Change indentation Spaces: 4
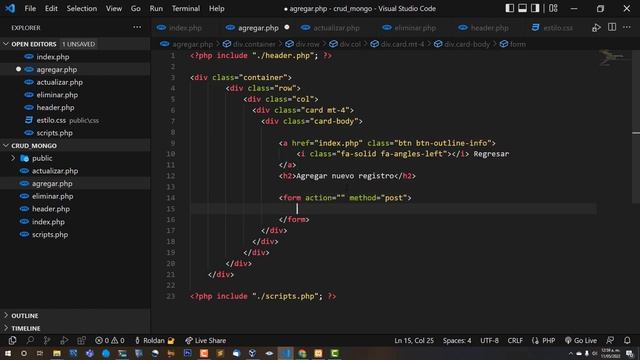Image resolution: width=640 pixels, height=360 pixels. point(457,340)
